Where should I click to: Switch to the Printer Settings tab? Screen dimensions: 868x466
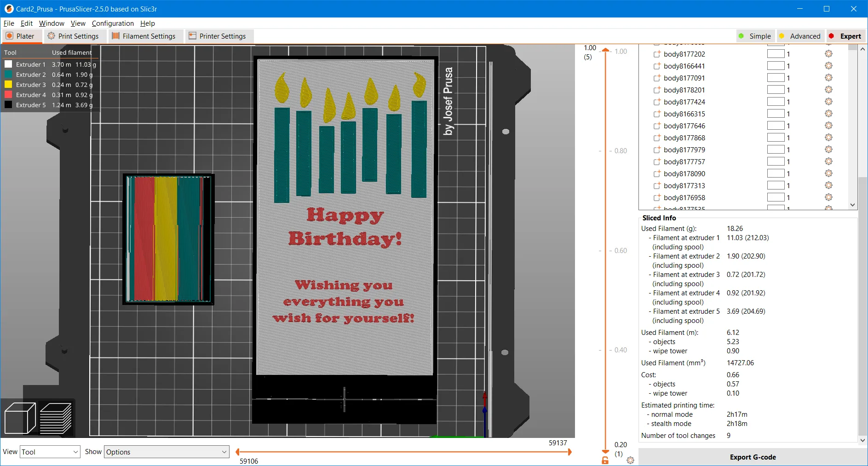(218, 36)
